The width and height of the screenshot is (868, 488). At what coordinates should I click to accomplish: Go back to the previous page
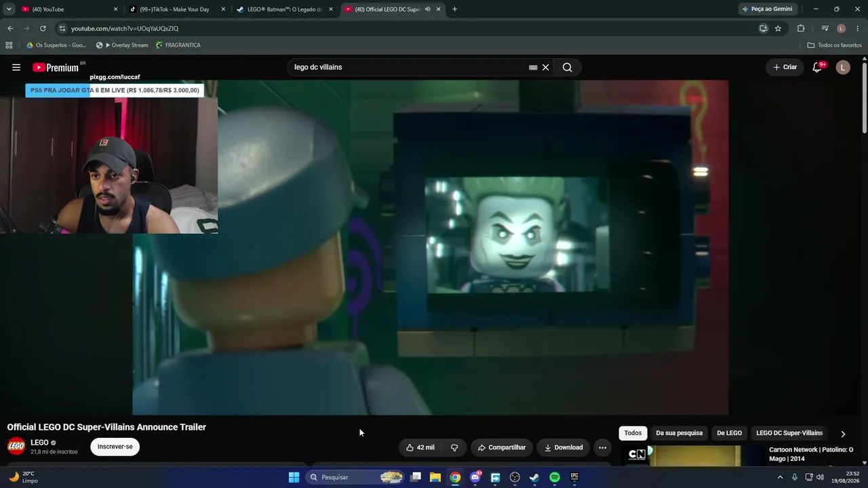pyautogui.click(x=10, y=28)
